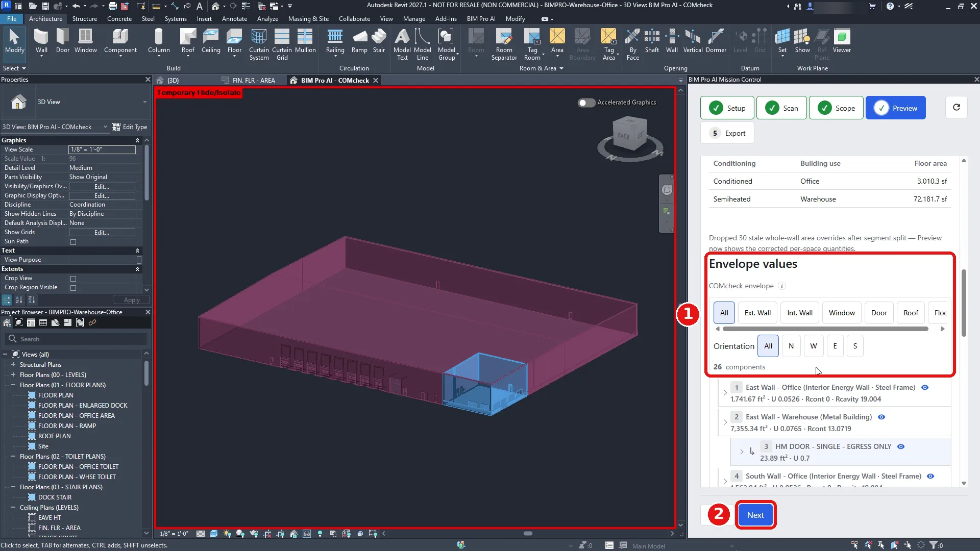Filter envelope by Window

842,313
